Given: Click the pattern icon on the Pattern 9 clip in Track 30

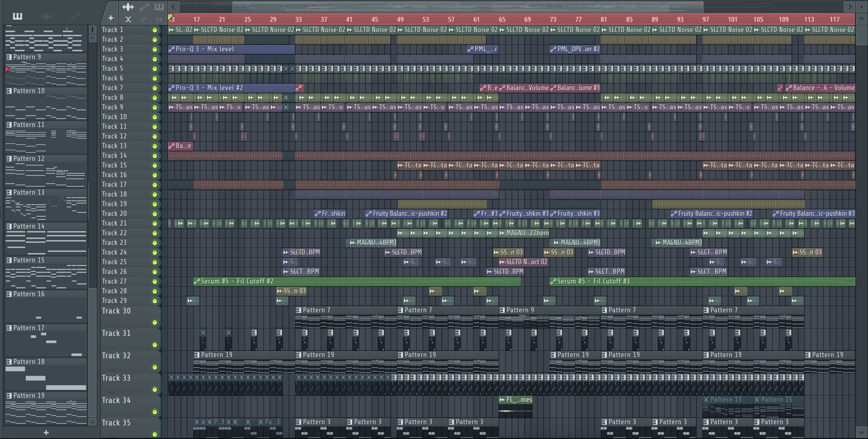Looking at the screenshot, I should point(502,310).
